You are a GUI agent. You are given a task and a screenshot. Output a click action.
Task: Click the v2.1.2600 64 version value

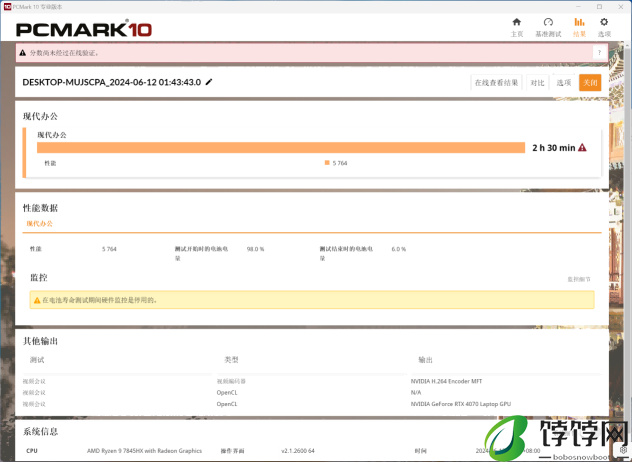point(298,451)
